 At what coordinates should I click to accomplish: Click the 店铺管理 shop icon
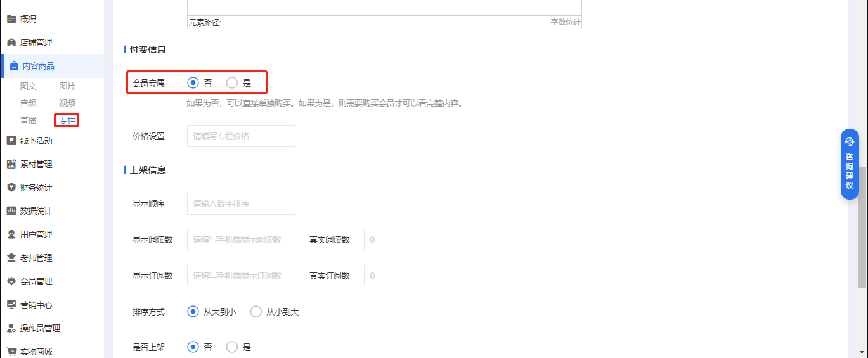pyautogui.click(x=11, y=42)
